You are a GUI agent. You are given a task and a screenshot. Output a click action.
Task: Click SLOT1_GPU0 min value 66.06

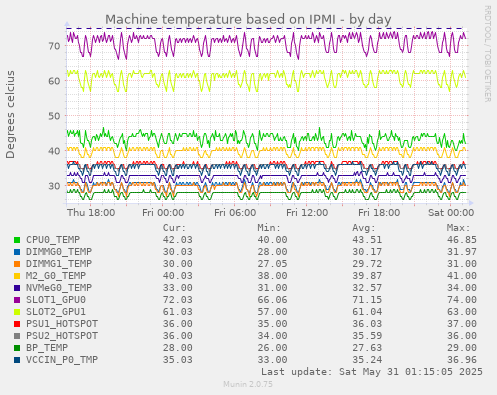[x=272, y=300]
